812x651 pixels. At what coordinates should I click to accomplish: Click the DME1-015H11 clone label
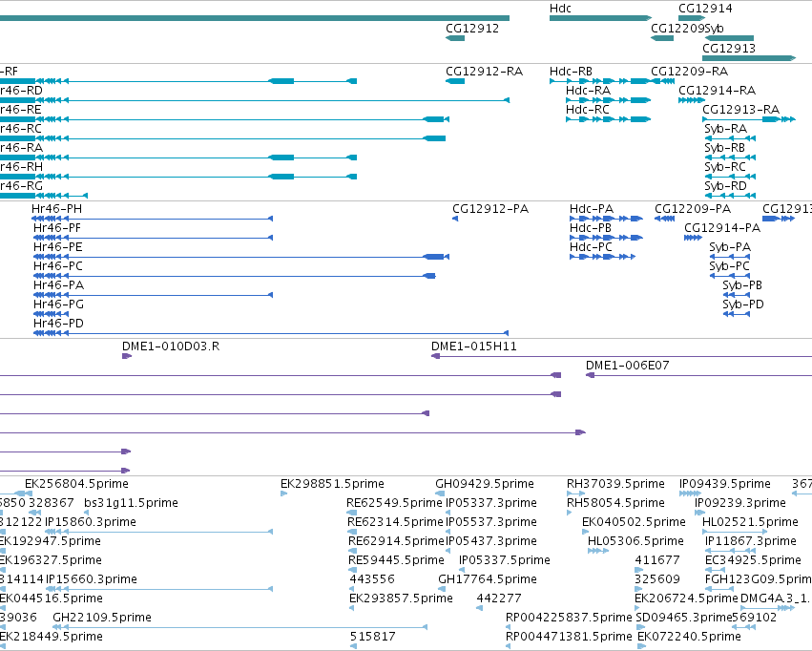pyautogui.click(x=474, y=346)
